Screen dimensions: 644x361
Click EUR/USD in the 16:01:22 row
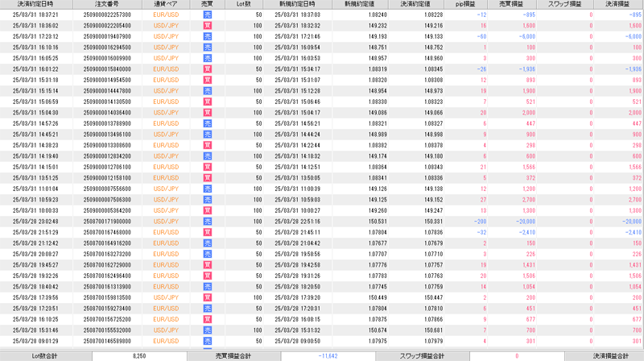click(x=166, y=69)
